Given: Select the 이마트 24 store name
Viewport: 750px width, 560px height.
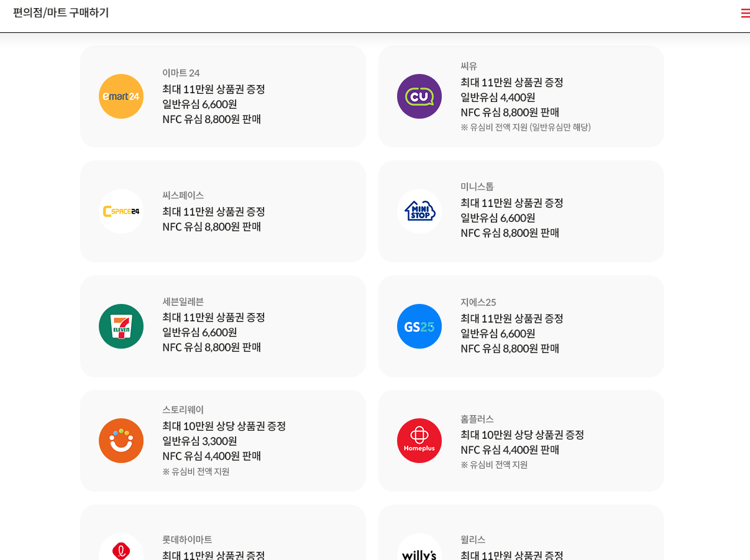Looking at the screenshot, I should coord(181,73).
